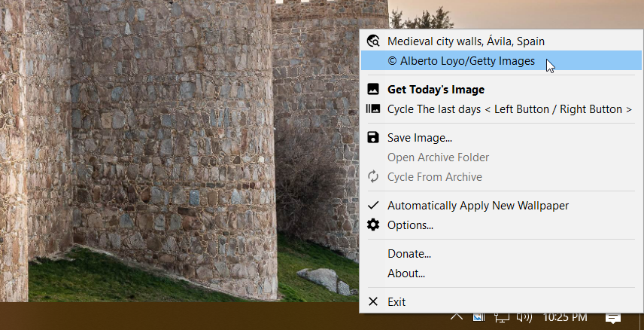Viewport: 644px width, 330px height.
Task: Click the network icon in system tray
Action: click(502, 317)
